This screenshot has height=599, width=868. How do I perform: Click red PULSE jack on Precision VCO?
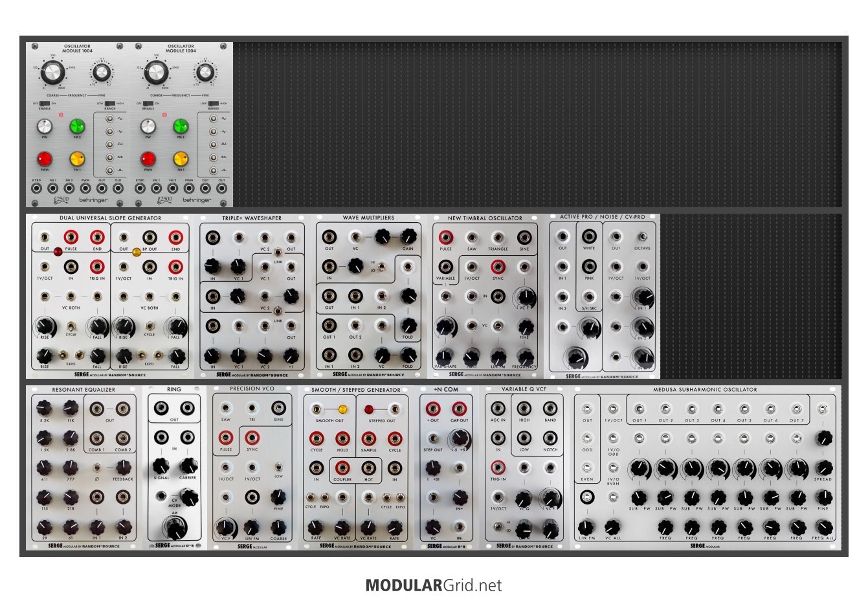coord(226,438)
